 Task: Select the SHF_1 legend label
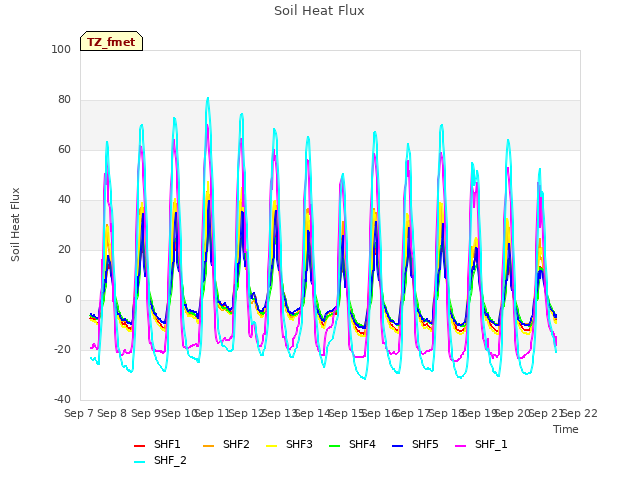(491, 444)
